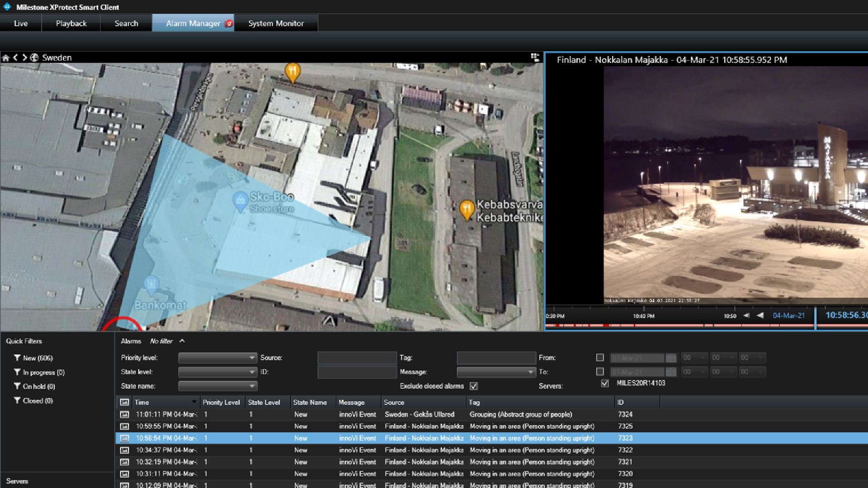This screenshot has width=868, height=488.
Task: Click large reverse play arrow on timeline
Action: [760, 315]
